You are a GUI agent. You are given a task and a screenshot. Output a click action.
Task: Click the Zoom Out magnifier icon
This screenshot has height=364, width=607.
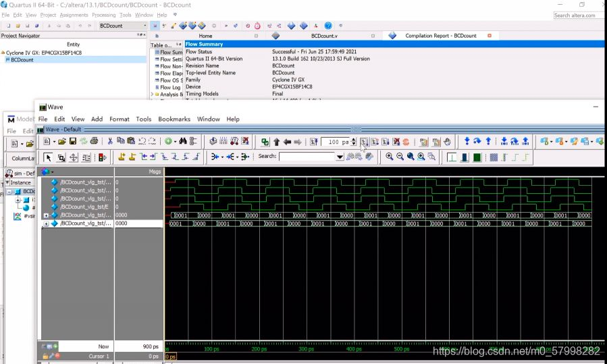coord(400,157)
